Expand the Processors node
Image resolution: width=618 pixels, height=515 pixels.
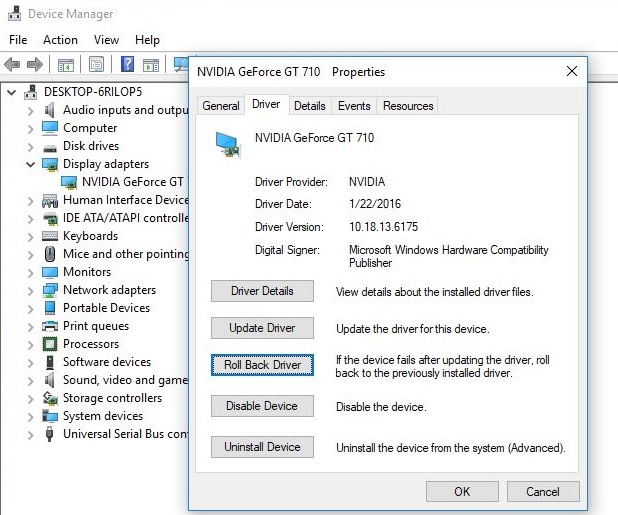pos(31,345)
